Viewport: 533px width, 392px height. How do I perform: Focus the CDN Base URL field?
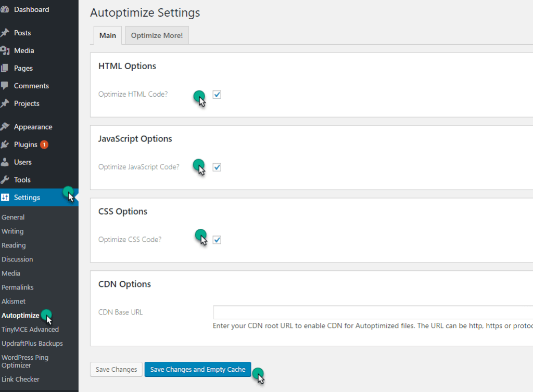point(373,312)
